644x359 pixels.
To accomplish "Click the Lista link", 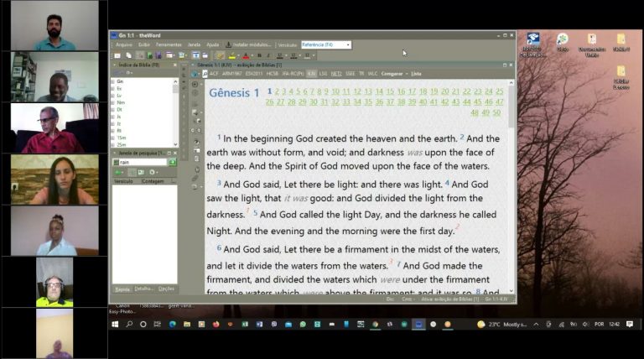I will pos(416,74).
